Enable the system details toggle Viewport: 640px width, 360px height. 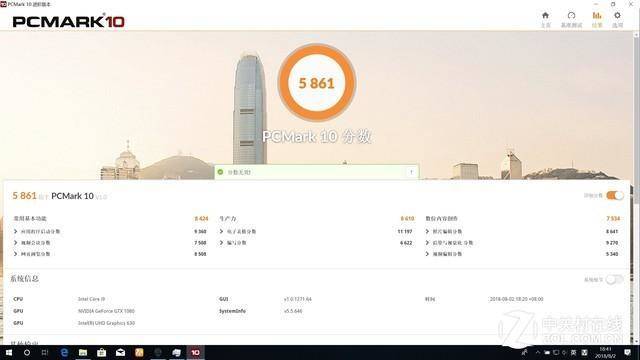[614, 279]
